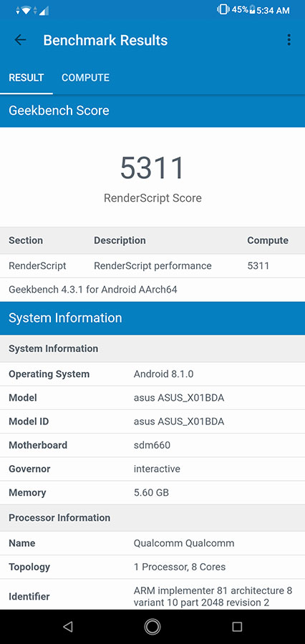Tap the cellular signal status icon
This screenshot has width=305, height=644.
pyautogui.click(x=44, y=10)
